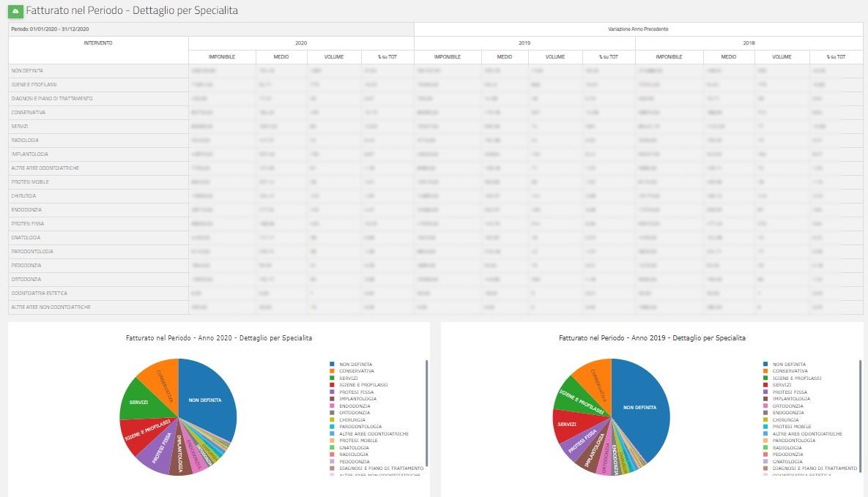Click the 2019 year column group header
The width and height of the screenshot is (868, 497).
coord(524,43)
